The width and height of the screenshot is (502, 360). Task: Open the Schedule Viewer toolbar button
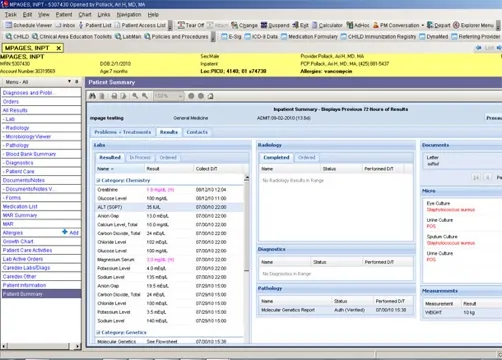[x=28, y=25]
